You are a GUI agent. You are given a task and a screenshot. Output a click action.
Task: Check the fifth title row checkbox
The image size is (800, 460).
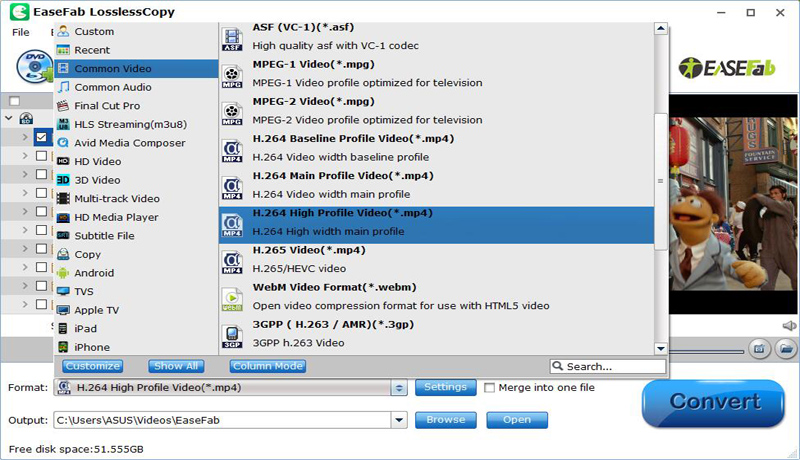point(41,211)
